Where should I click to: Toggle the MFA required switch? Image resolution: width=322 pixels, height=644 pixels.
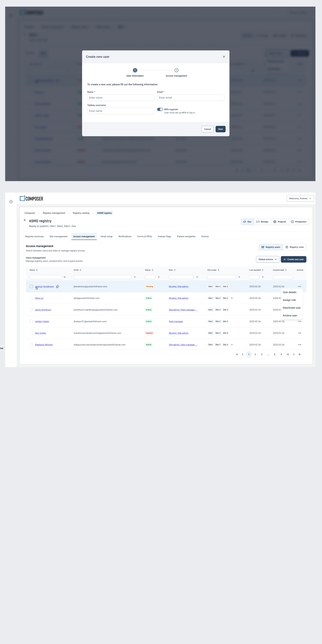tap(160, 110)
